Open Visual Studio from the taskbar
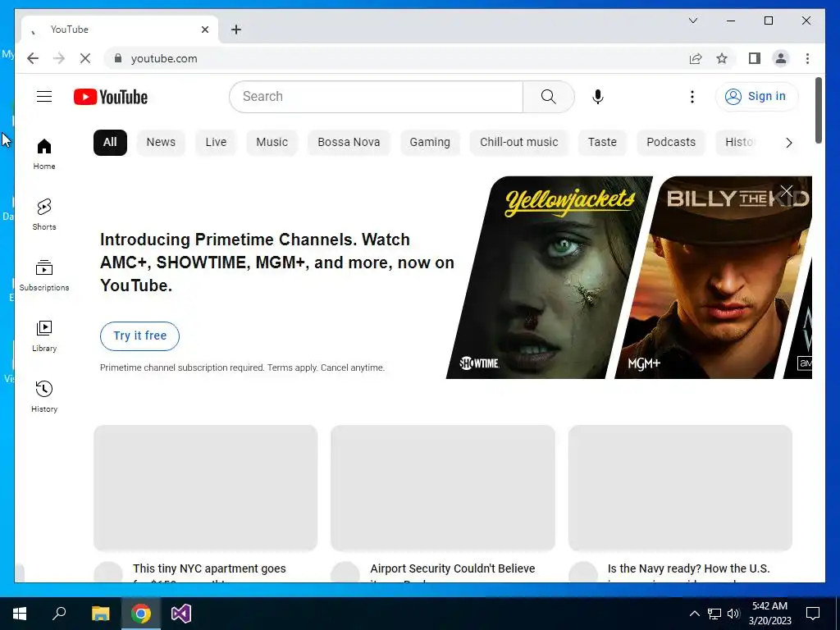840x630 pixels. pos(181,614)
